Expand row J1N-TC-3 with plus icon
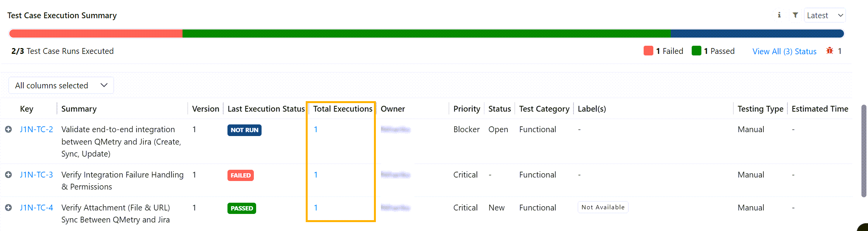The image size is (868, 231). 8,175
